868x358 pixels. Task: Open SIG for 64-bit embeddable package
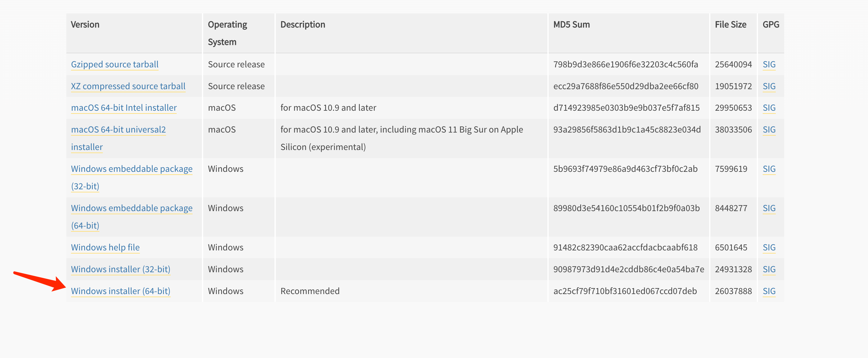click(x=769, y=208)
